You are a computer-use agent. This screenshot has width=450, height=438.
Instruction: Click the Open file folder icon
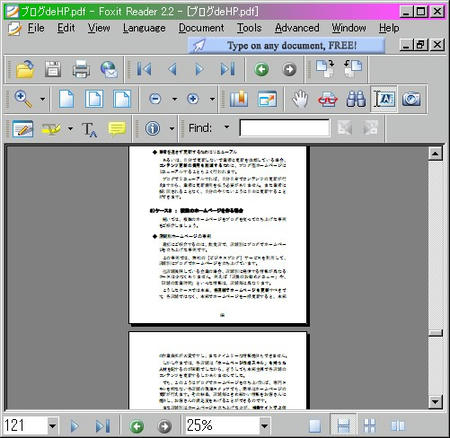(x=25, y=69)
